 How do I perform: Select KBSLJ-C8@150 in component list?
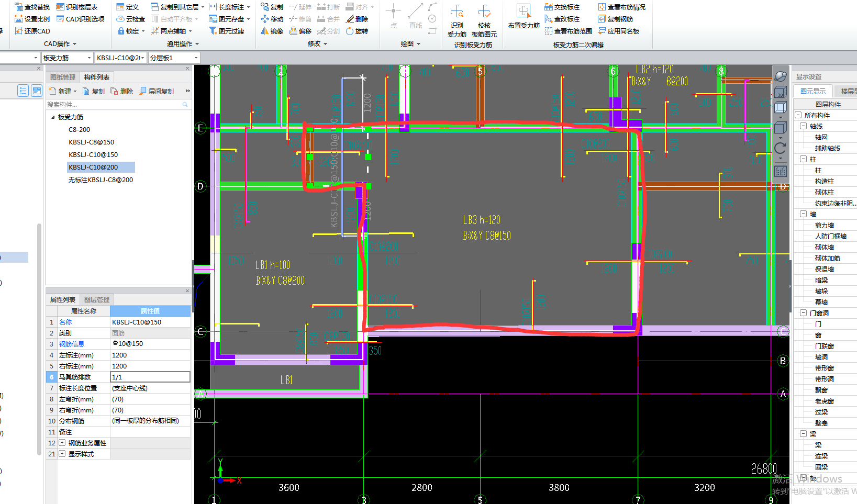(91, 142)
